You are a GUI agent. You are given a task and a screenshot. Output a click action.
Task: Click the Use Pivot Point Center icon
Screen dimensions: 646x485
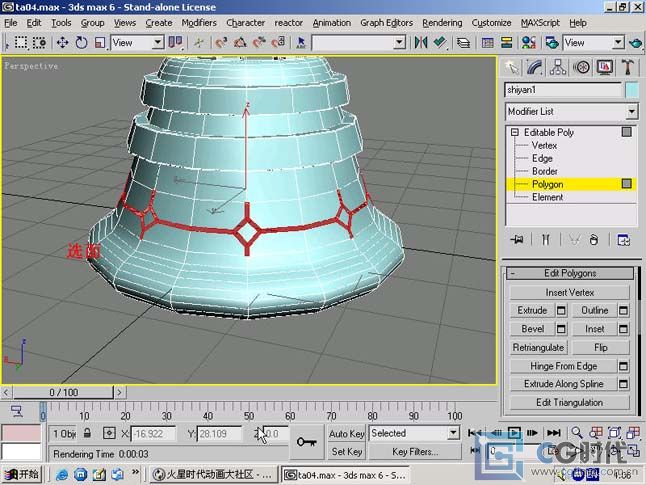click(x=176, y=42)
